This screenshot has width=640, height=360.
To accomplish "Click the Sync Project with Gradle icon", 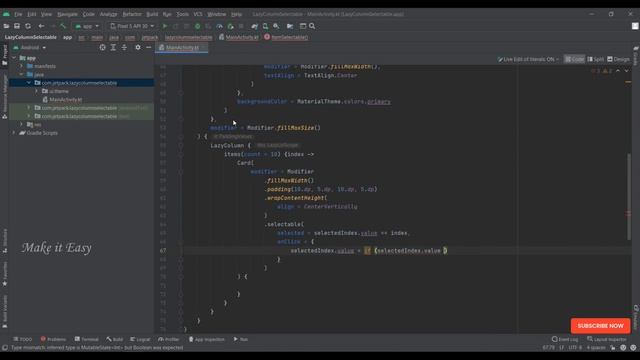I will point(255,26).
